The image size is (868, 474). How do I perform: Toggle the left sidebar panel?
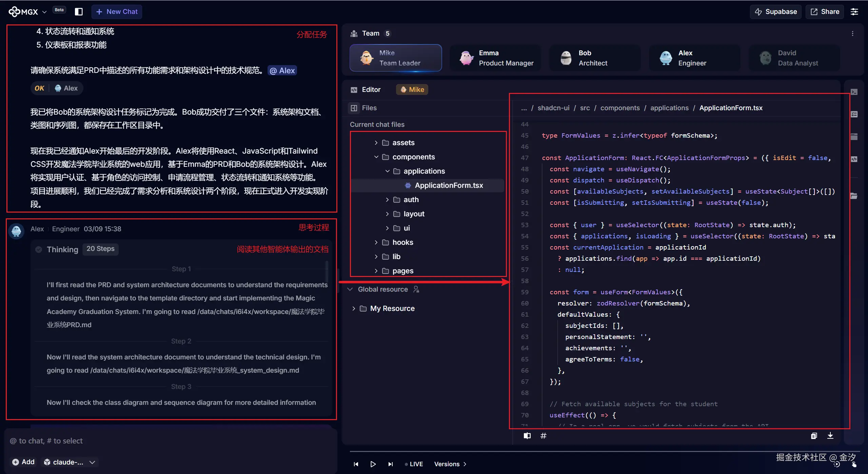tap(79, 12)
